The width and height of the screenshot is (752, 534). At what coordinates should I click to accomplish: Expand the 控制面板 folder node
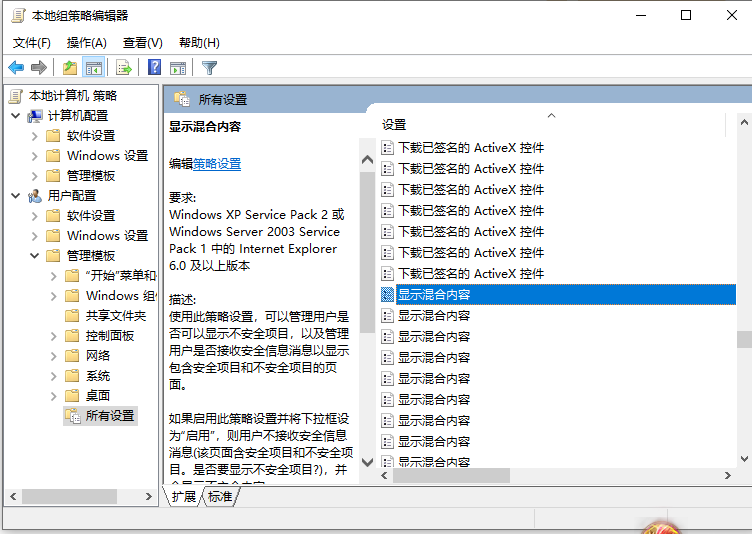(x=53, y=336)
